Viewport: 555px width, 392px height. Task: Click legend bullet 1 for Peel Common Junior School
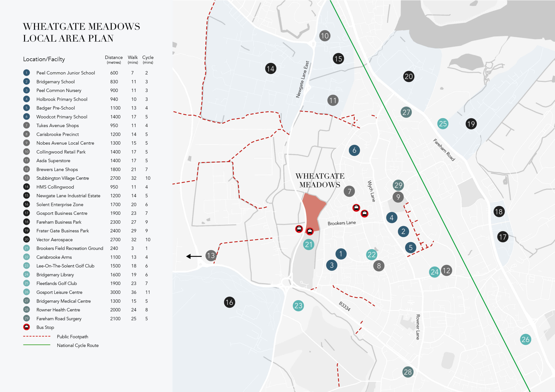pyautogui.click(x=27, y=73)
